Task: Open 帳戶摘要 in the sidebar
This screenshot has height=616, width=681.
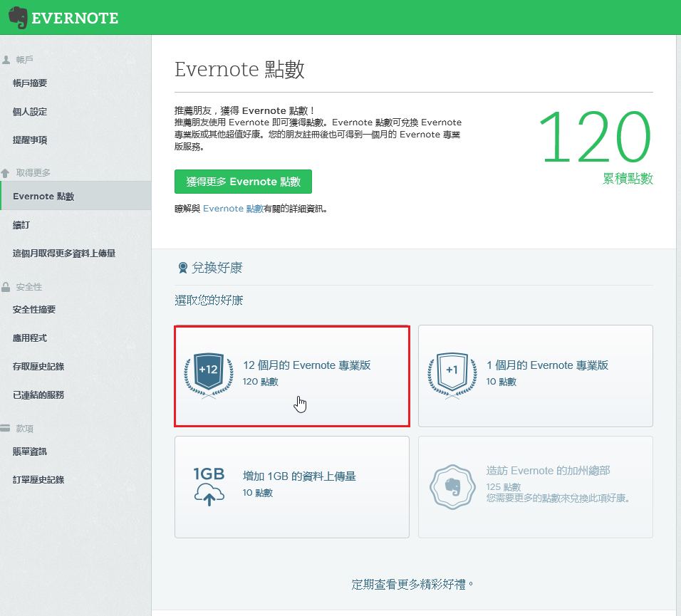Action: (30, 83)
